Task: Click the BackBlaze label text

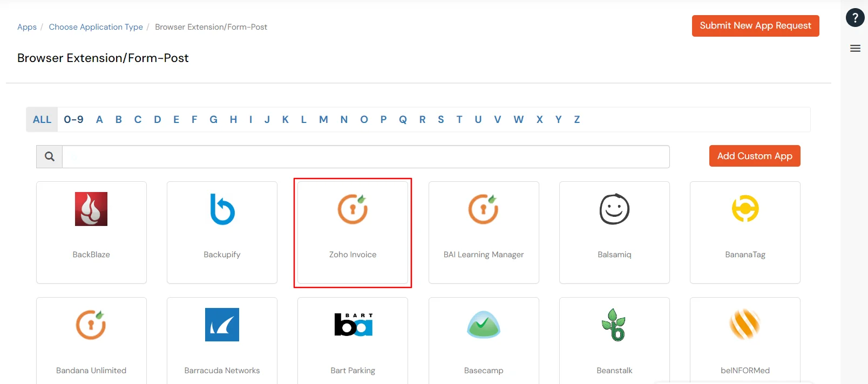Action: [91, 255]
